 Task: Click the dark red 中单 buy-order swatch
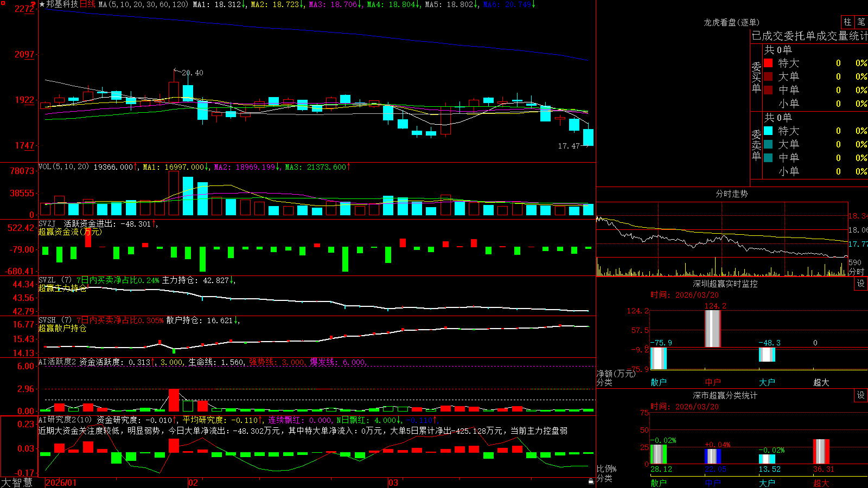click(x=768, y=90)
